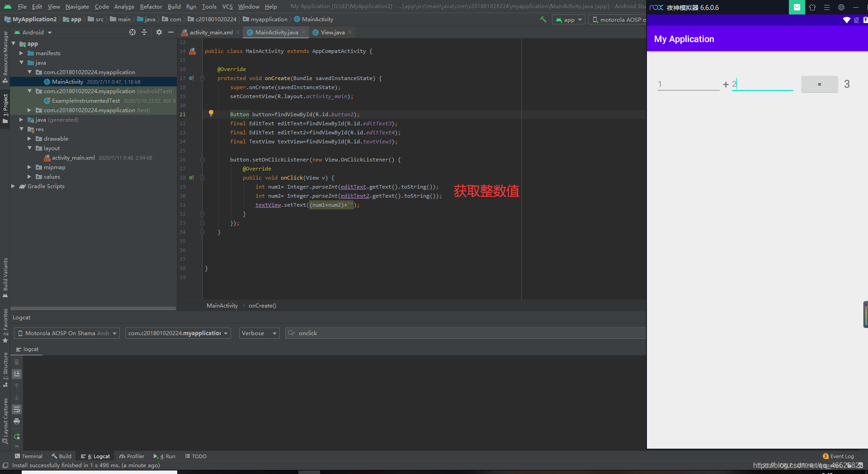Image resolution: width=868 pixels, height=474 pixels.
Task: Click the clear logcat trash icon
Action: [x=17, y=362]
